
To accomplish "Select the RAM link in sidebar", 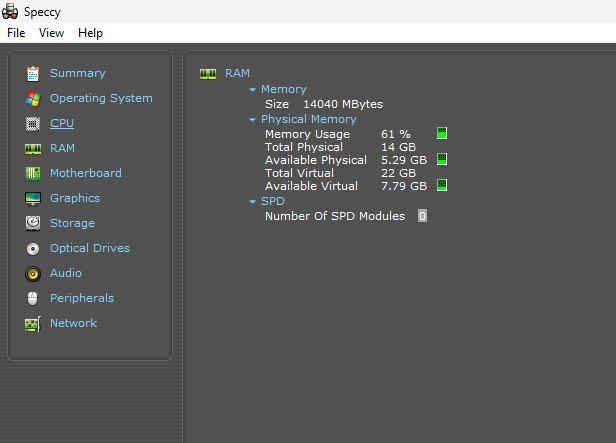I will (62, 148).
